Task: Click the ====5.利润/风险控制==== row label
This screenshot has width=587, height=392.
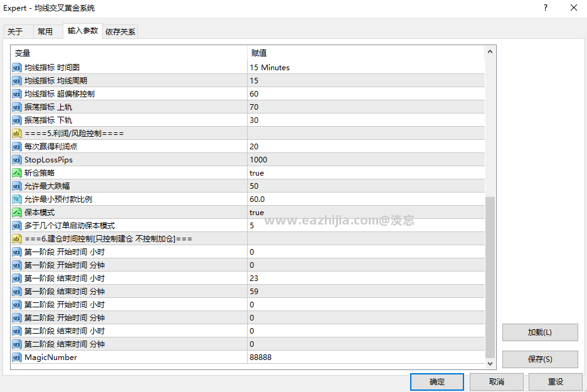Action: click(x=74, y=134)
